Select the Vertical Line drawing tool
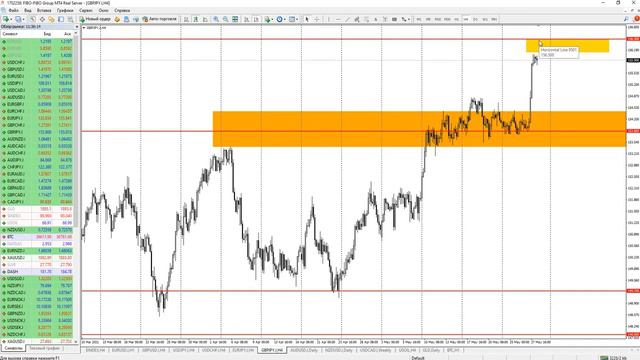The height and width of the screenshot is (360, 640). click(329, 19)
